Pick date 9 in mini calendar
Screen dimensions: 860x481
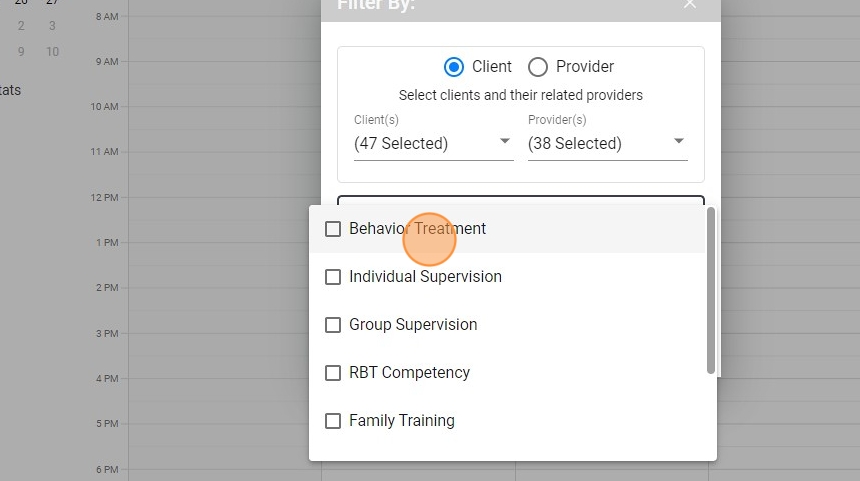coord(21,52)
